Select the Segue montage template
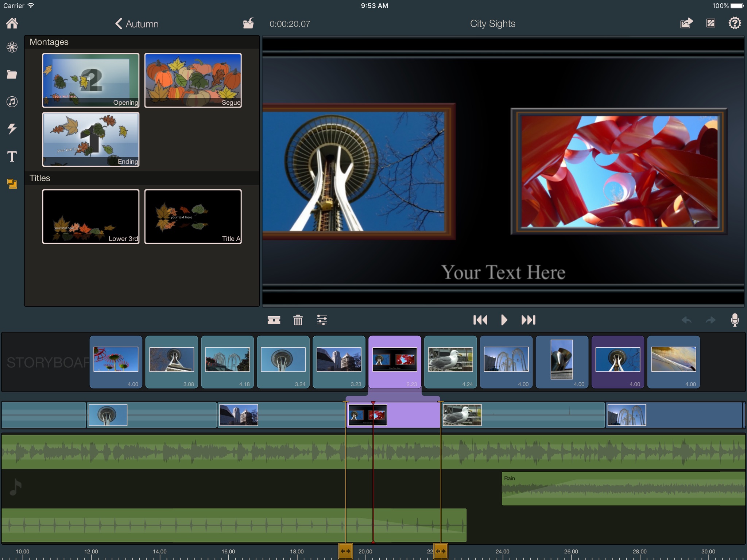Viewport: 747px width, 560px height. [x=193, y=80]
